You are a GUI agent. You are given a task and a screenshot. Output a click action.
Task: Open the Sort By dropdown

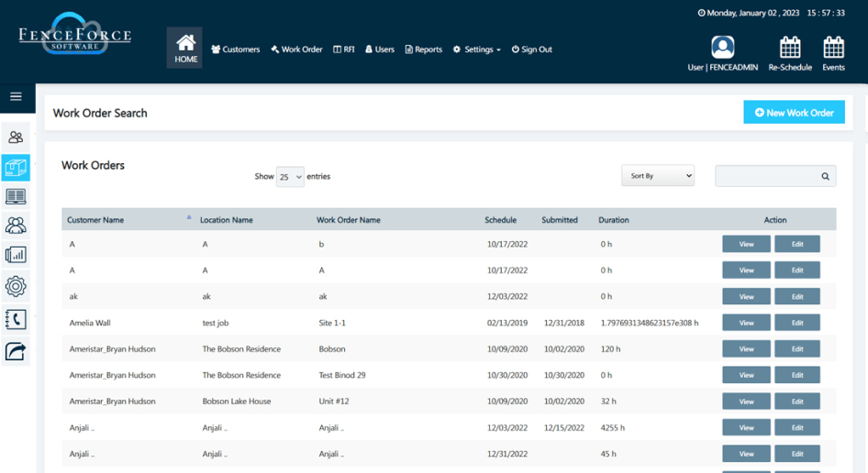coord(658,176)
